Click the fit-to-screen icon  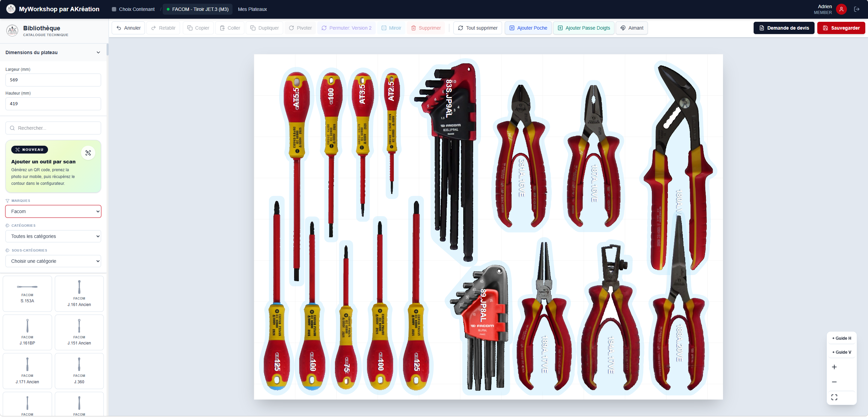coord(834,397)
